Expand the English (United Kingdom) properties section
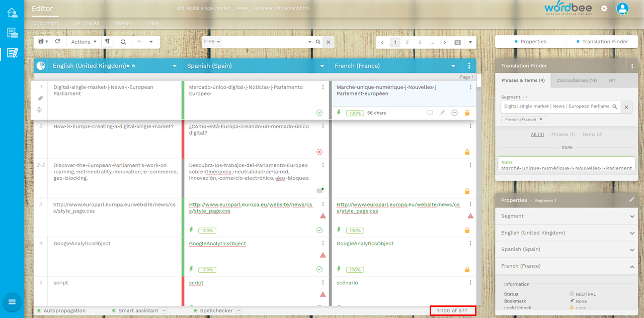644x318 pixels. click(x=567, y=233)
